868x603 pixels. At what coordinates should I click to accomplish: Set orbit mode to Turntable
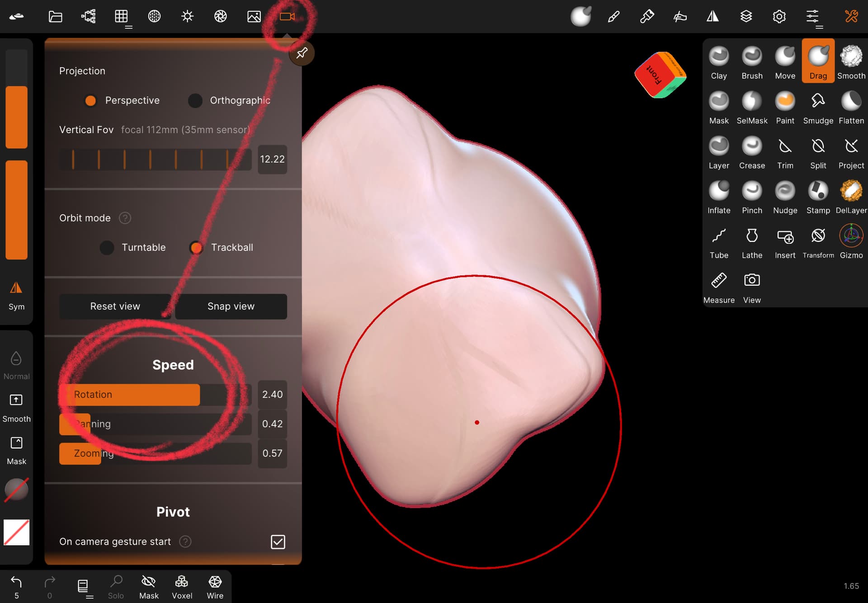(x=107, y=247)
